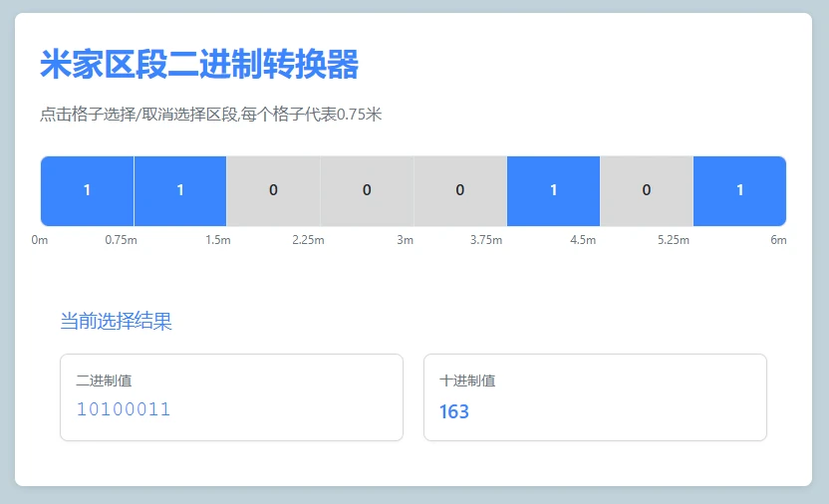Click the 0.75m scale label
The image size is (829, 504).
pos(122,240)
